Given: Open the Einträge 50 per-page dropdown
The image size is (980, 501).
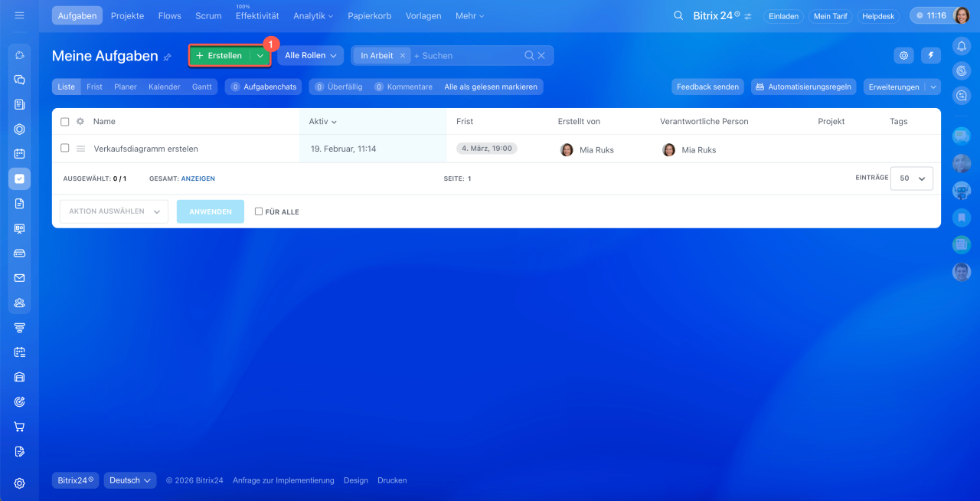Looking at the screenshot, I should 912,178.
